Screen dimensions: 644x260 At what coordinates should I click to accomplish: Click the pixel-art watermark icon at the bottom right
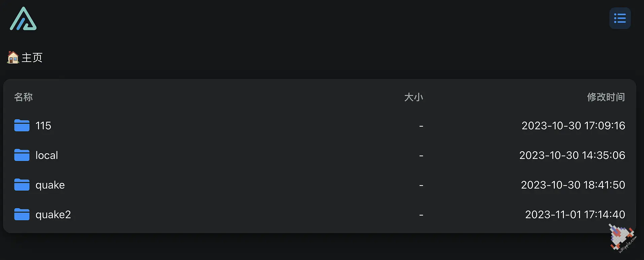(x=622, y=238)
